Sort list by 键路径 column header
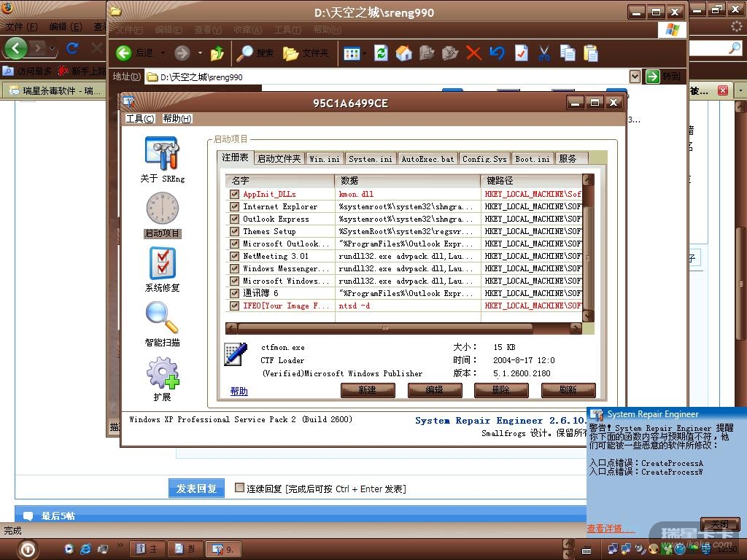The image size is (747, 560). tap(531, 181)
